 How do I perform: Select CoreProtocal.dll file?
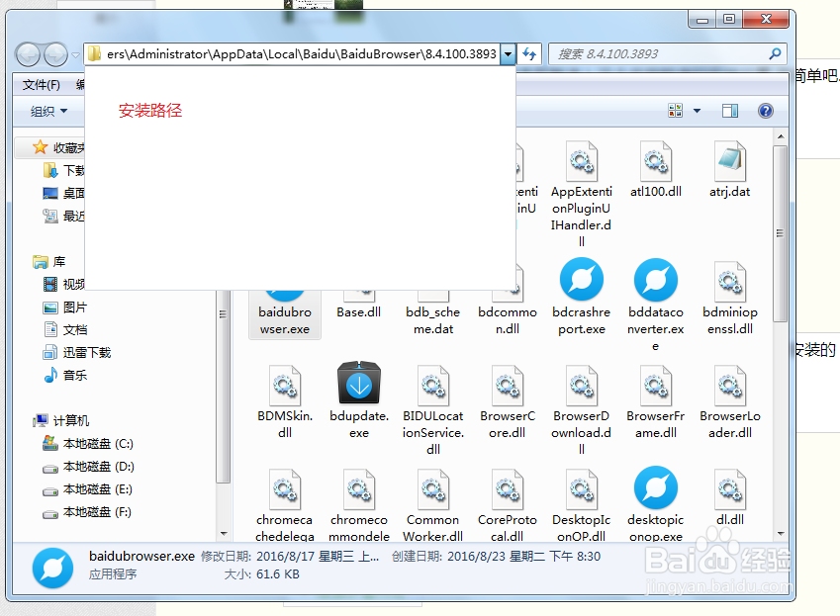pyautogui.click(x=508, y=504)
